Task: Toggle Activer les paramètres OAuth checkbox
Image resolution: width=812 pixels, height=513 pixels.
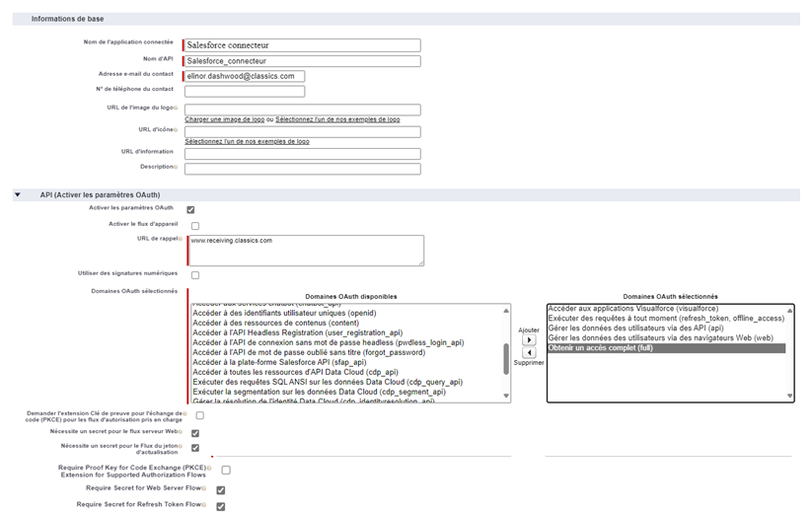Action: point(190,210)
